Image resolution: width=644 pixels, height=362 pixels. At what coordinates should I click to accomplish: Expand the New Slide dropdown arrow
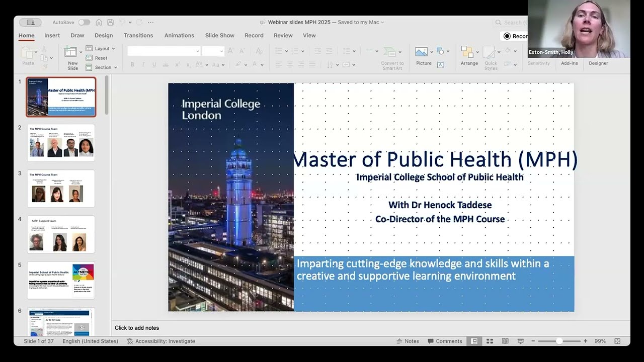80,52
